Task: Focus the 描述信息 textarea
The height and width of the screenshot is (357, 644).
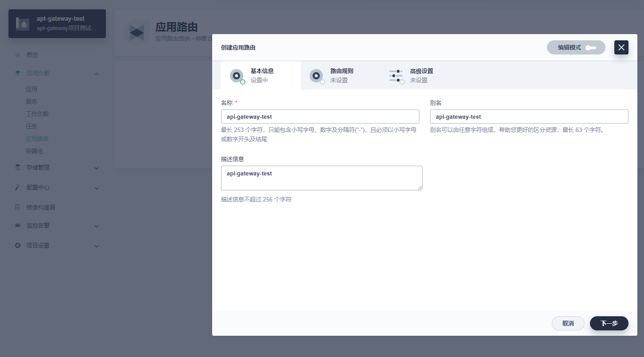Action: tap(322, 178)
